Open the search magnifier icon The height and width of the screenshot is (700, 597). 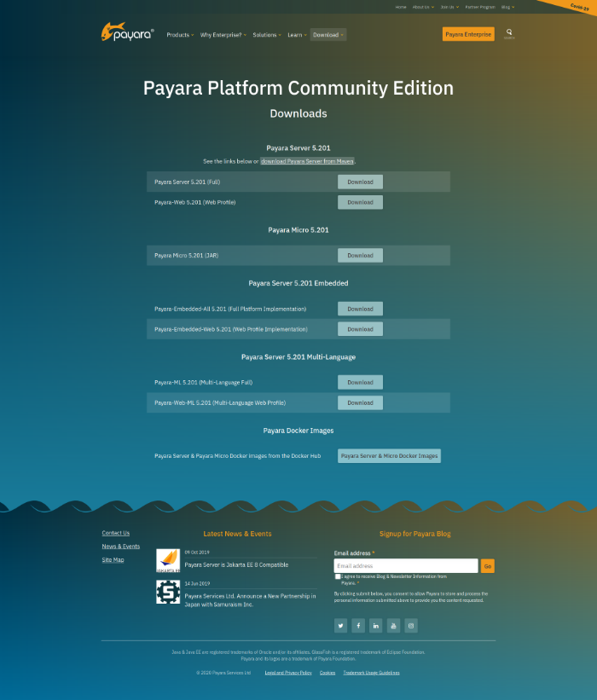[x=509, y=32]
